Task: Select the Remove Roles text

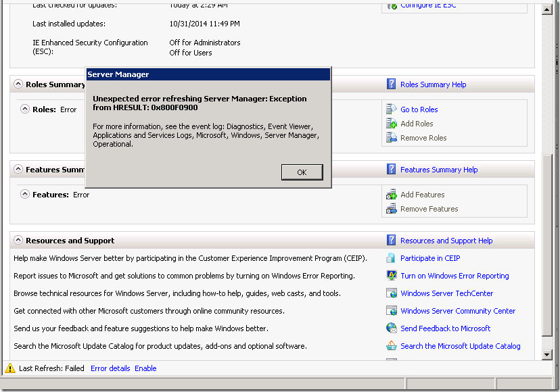Action: coord(423,138)
